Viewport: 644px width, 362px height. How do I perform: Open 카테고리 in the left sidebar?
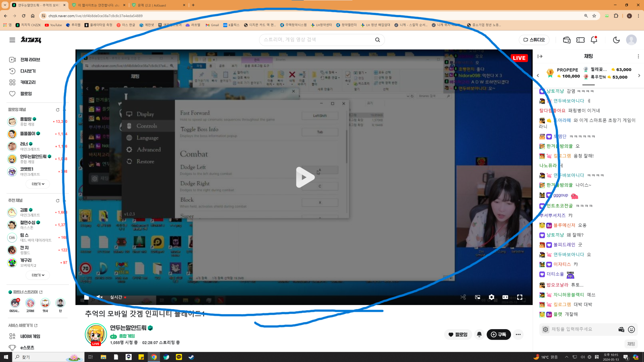[28, 82]
